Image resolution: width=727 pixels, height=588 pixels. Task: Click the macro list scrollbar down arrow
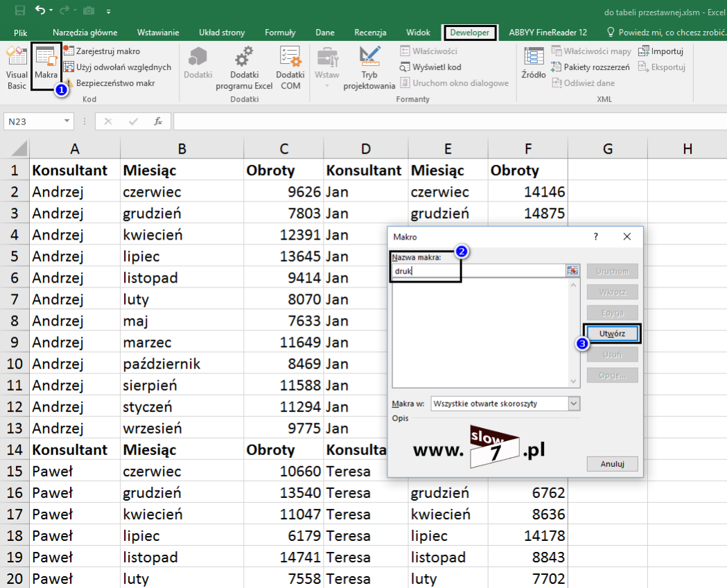[574, 382]
